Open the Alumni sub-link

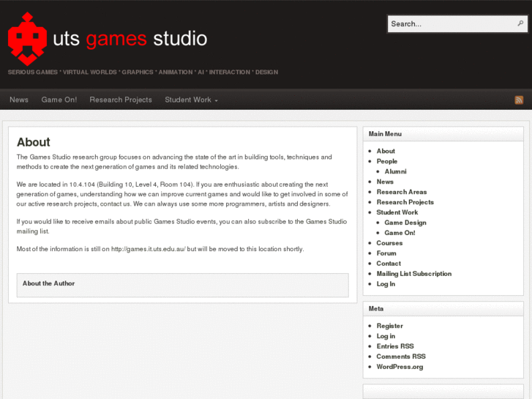395,171
